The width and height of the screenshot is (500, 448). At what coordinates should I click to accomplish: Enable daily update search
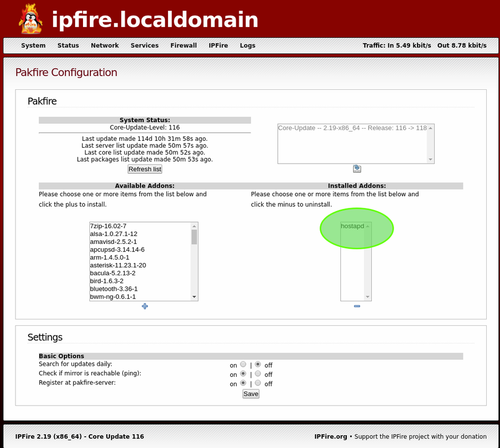(243, 364)
